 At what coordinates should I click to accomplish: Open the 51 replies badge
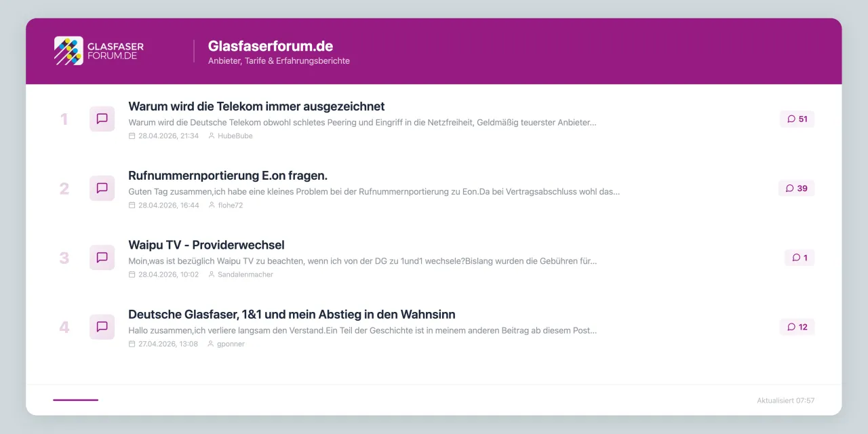(x=797, y=119)
